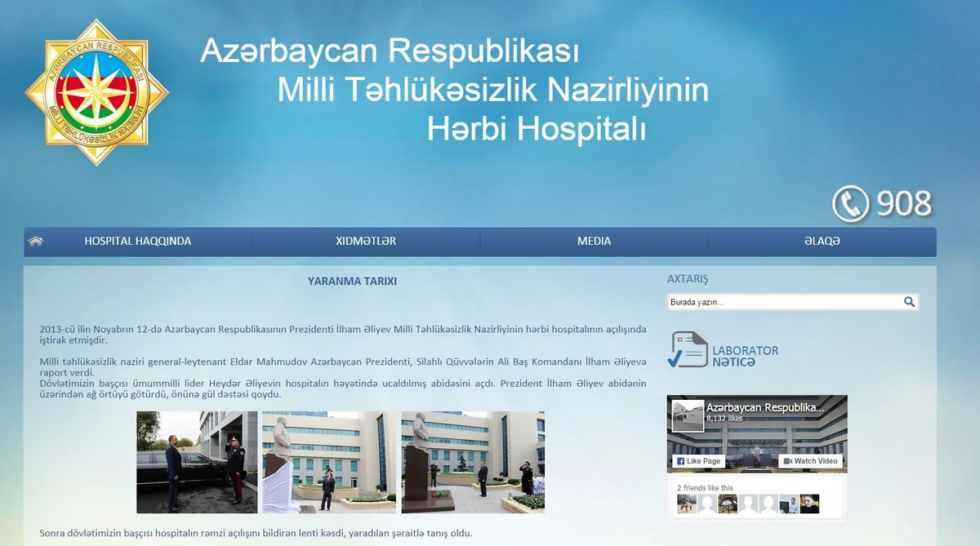Click the Facebook Like Page button
This screenshot has height=546, width=980.
click(x=698, y=461)
